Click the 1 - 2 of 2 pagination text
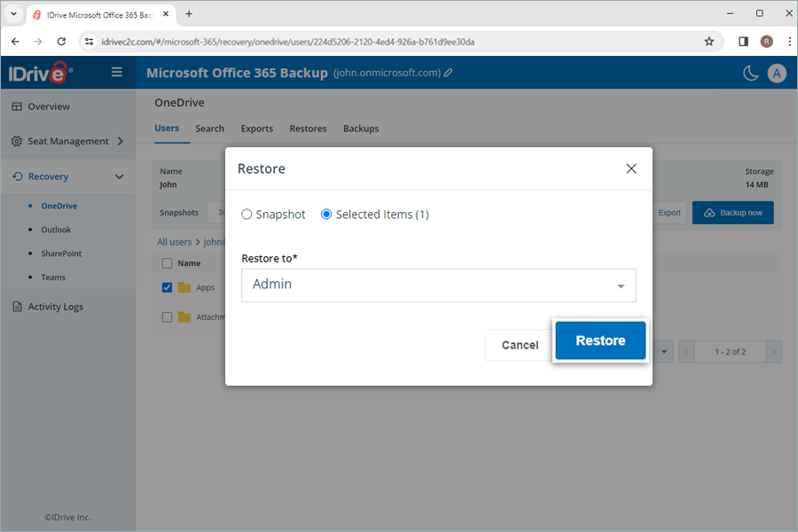The width and height of the screenshot is (798, 532). click(x=731, y=352)
